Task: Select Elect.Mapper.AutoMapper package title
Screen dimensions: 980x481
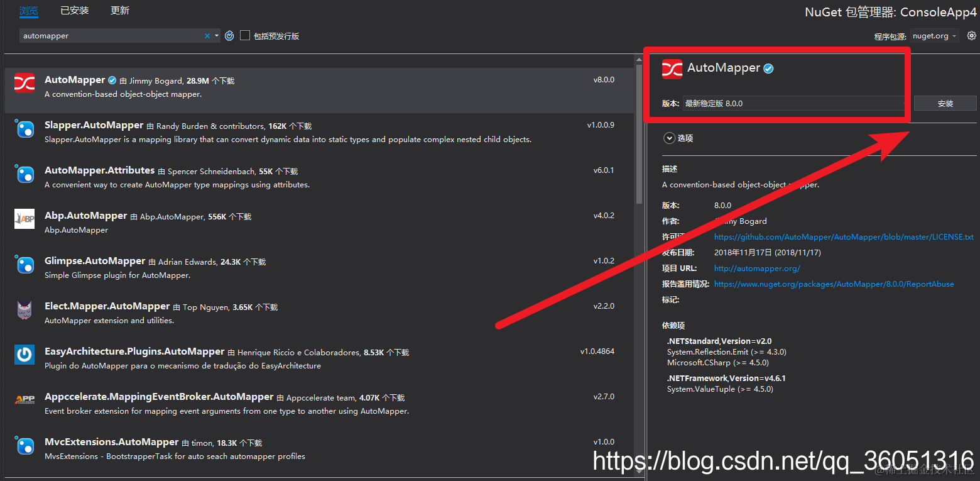Action: pyautogui.click(x=107, y=306)
